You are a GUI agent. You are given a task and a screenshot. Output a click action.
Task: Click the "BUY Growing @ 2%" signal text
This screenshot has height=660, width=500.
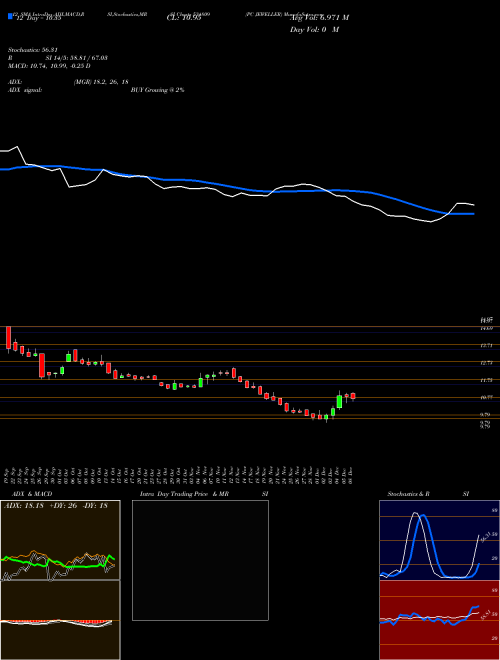(x=157, y=90)
